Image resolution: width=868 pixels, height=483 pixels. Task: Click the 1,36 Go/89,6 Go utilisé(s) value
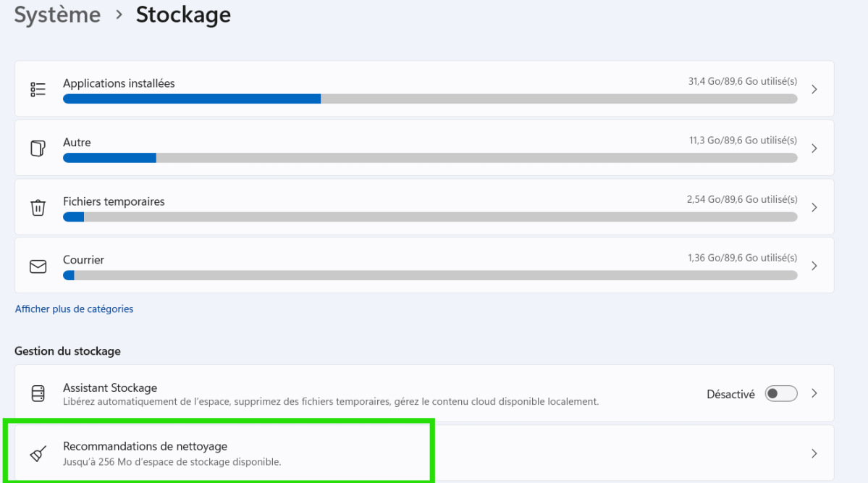(x=742, y=258)
